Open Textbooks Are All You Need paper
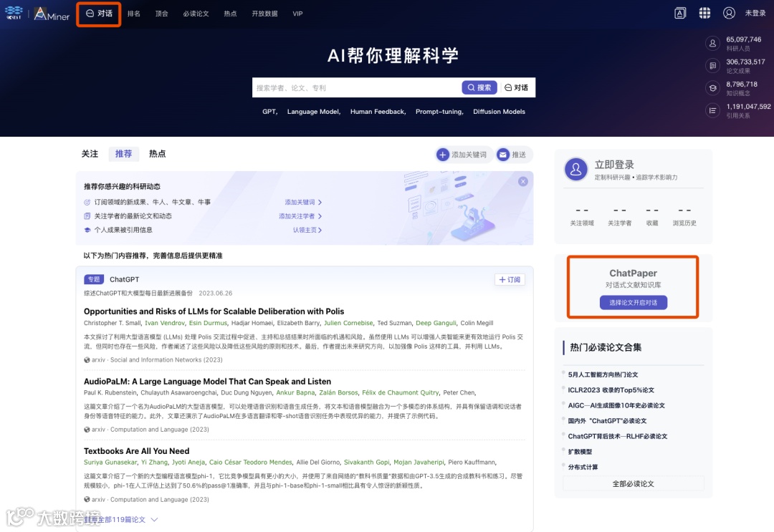Viewport: 774px width, 532px height. pyautogui.click(x=137, y=451)
